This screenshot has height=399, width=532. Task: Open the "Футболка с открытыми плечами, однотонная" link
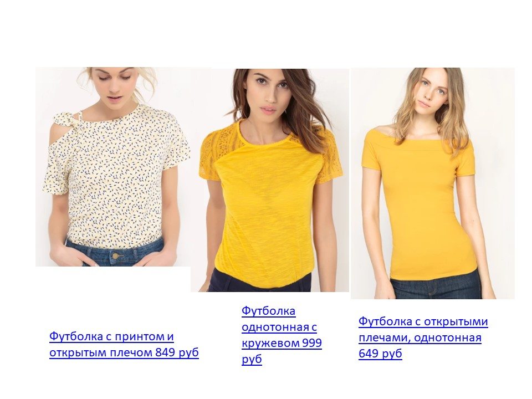tap(423, 337)
